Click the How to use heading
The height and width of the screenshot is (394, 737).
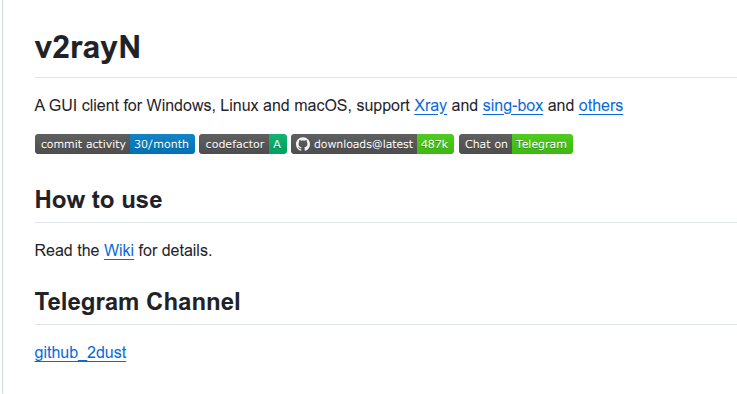pos(99,199)
